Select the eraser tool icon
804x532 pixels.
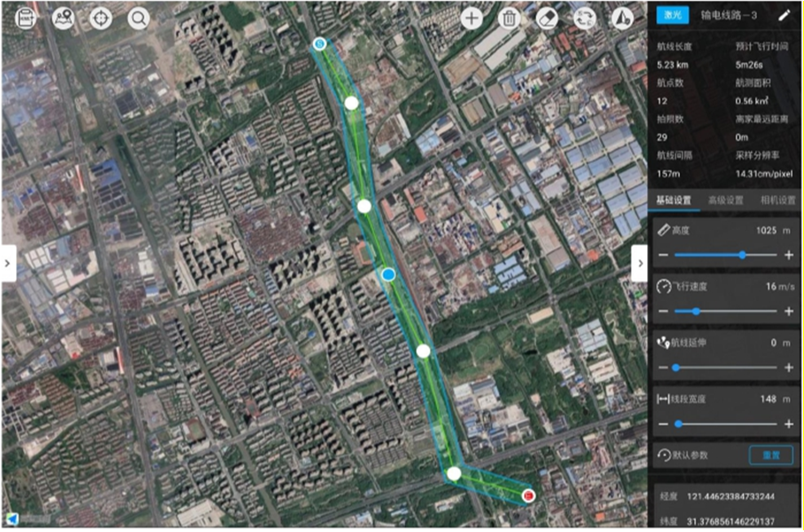[547, 19]
